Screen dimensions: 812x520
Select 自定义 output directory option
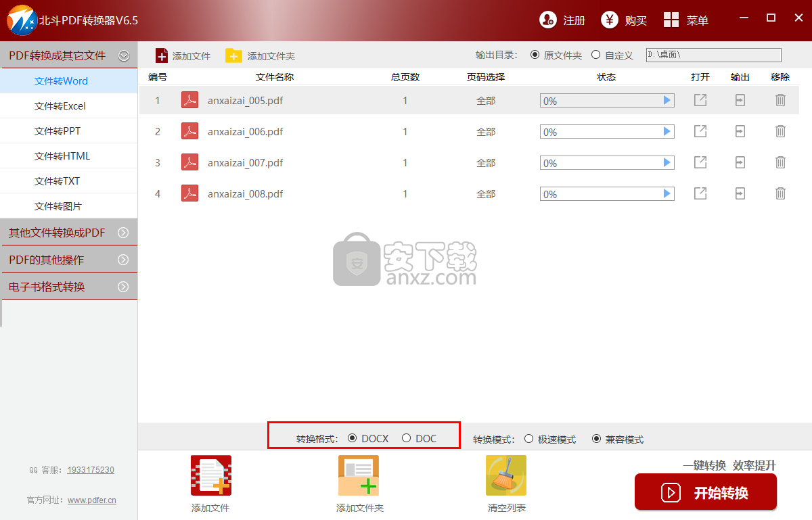pyautogui.click(x=595, y=55)
